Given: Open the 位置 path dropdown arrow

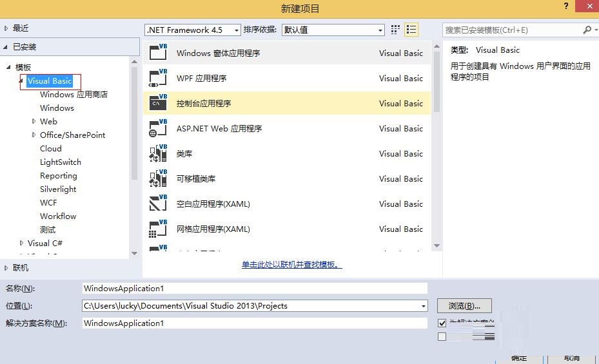Looking at the screenshot, I should tap(423, 306).
